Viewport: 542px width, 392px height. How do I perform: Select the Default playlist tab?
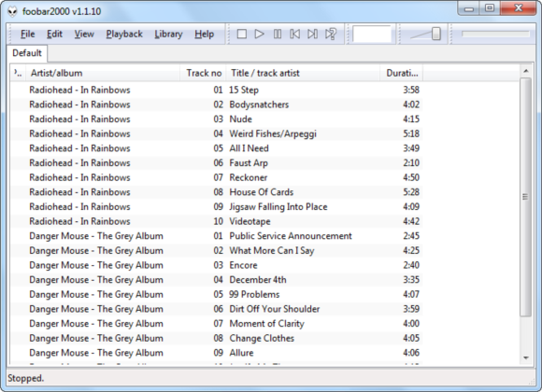coord(27,53)
